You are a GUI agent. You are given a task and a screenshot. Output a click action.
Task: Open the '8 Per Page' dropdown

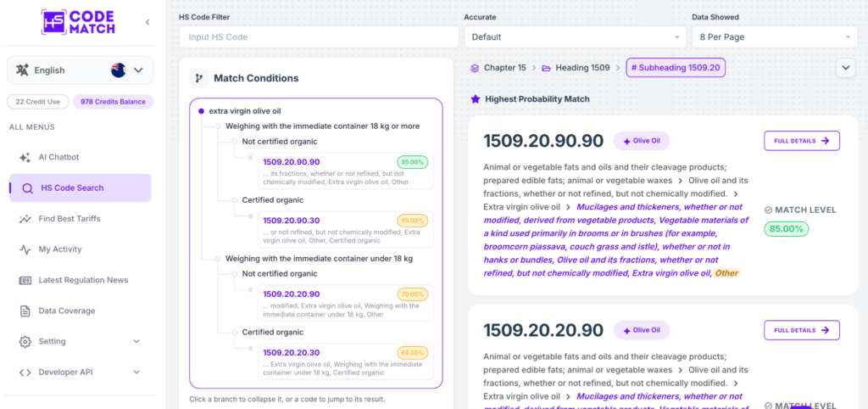775,37
